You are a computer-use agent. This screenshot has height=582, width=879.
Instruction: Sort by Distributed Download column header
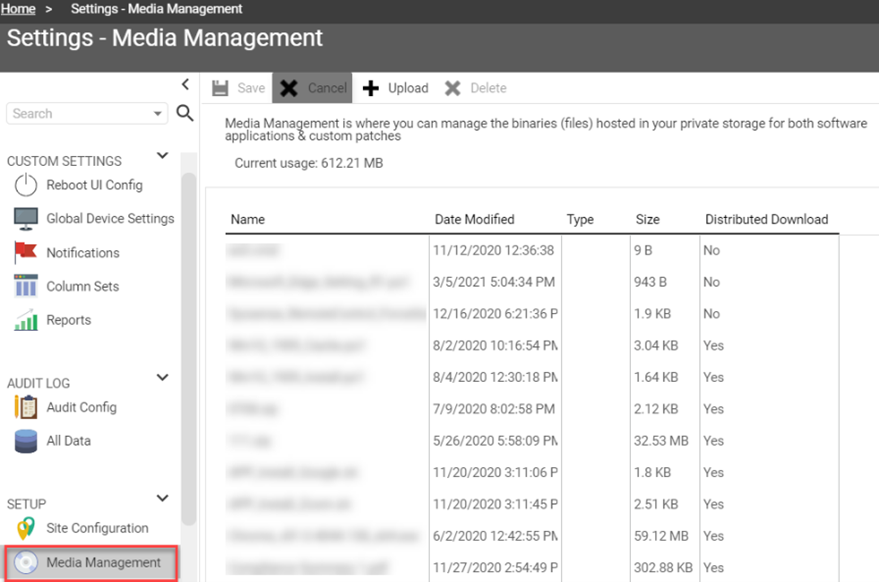coord(766,219)
